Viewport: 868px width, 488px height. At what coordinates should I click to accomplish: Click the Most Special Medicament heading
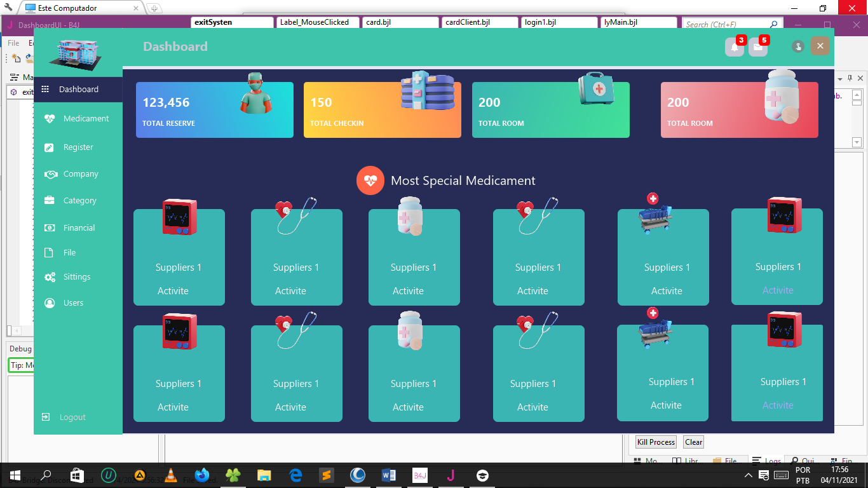point(463,180)
